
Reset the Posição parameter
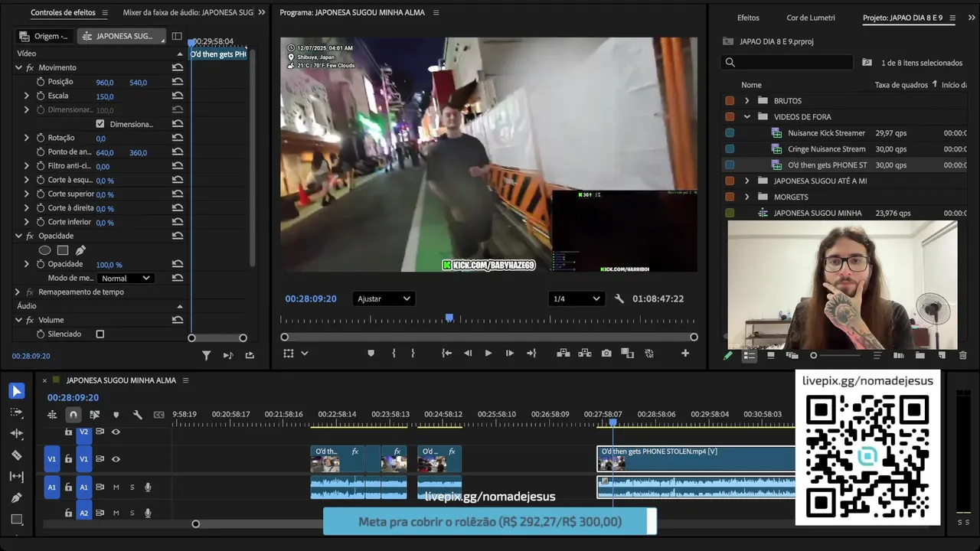[178, 82]
